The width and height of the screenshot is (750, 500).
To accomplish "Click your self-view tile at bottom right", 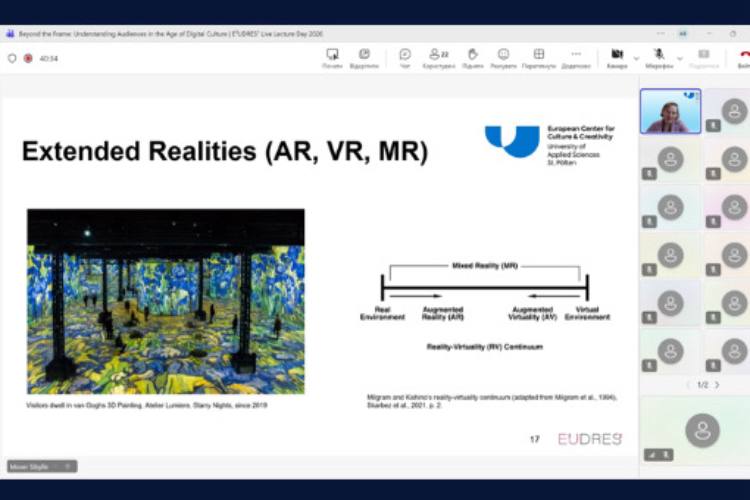I will click(x=702, y=430).
